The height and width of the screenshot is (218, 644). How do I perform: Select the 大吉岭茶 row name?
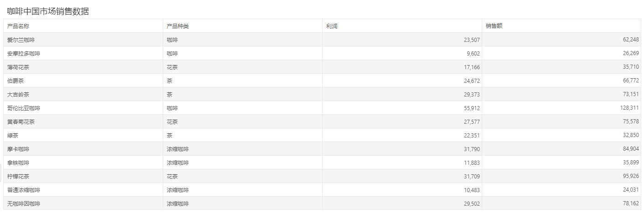click(x=18, y=95)
